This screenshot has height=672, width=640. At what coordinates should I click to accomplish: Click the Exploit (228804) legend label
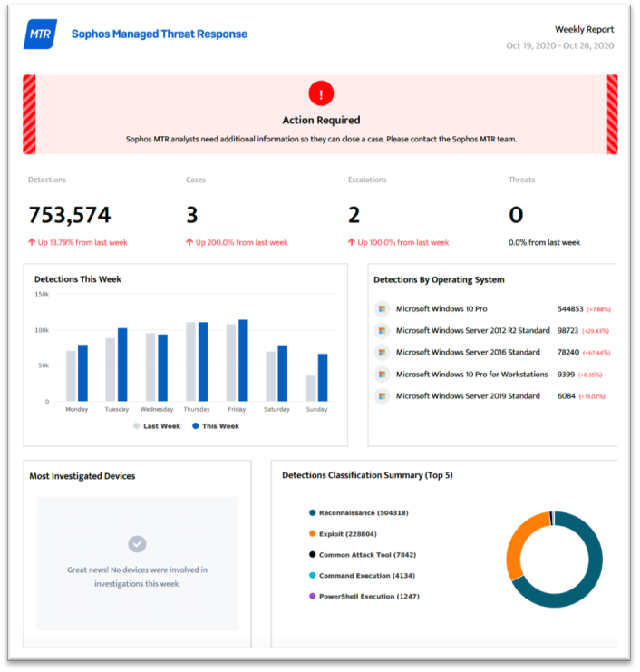click(348, 534)
